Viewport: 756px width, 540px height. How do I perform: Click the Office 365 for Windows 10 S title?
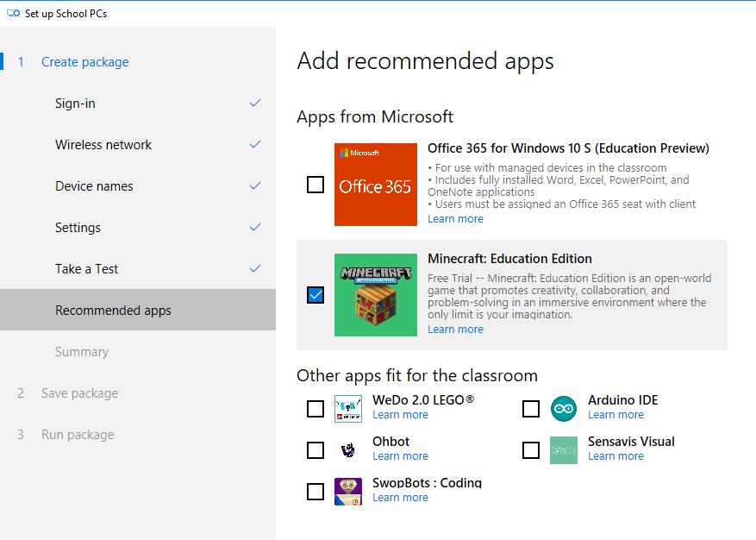[568, 148]
